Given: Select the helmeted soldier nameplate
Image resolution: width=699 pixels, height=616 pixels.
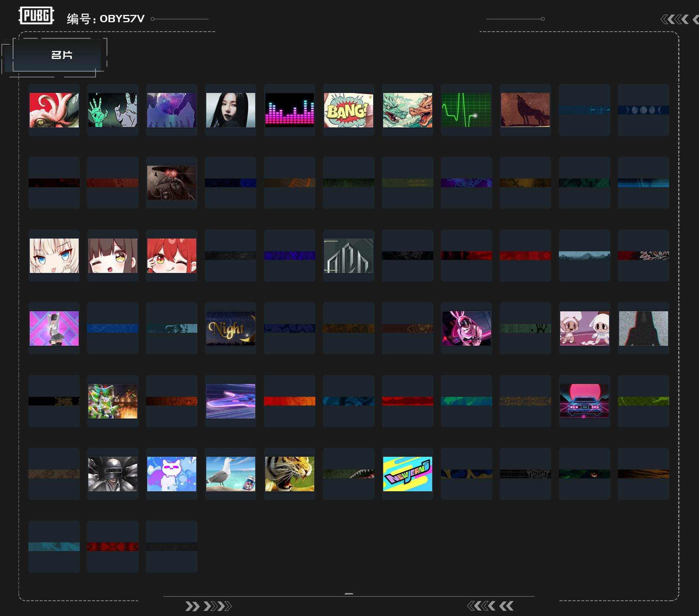Looking at the screenshot, I should click(x=113, y=474).
